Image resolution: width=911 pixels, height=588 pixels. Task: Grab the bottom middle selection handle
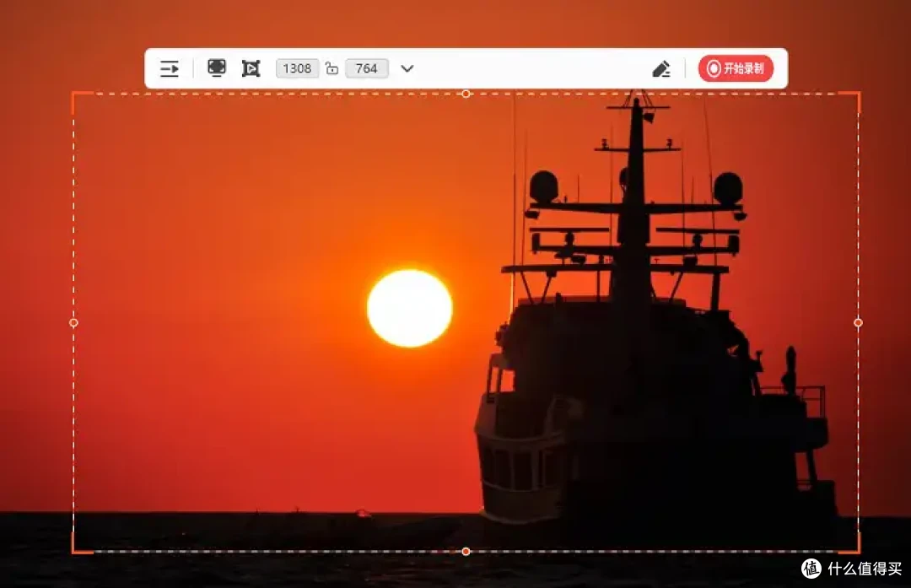(466, 552)
